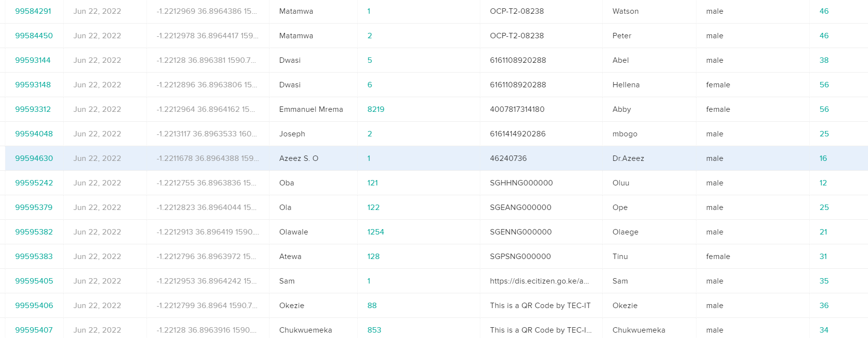Open record 99594048 link
Screen dimensions: 868x338
coord(34,134)
